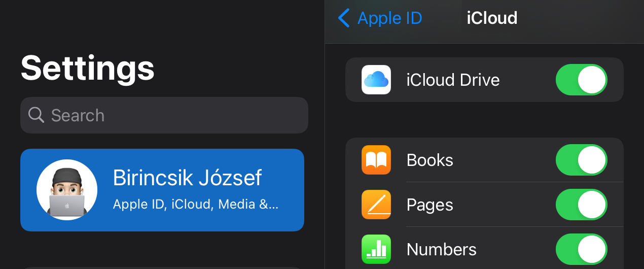
Task: Click the green Numbers app icon
Action: coord(376,249)
